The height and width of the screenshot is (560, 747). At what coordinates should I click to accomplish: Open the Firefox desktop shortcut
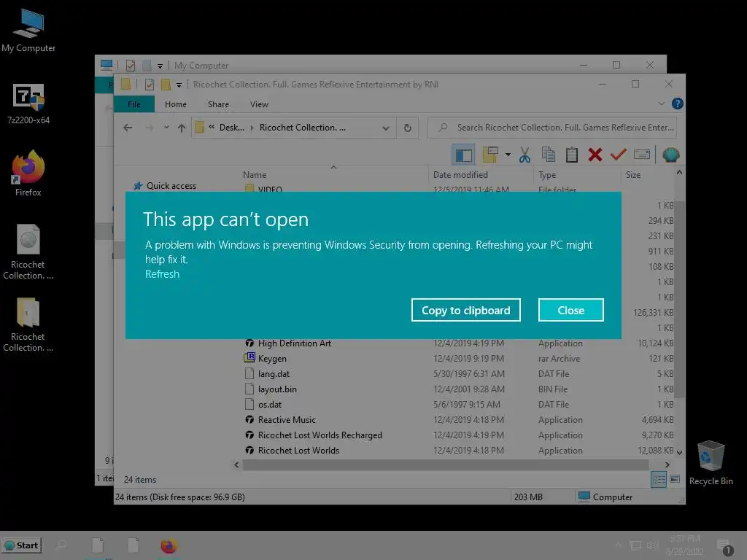28,174
